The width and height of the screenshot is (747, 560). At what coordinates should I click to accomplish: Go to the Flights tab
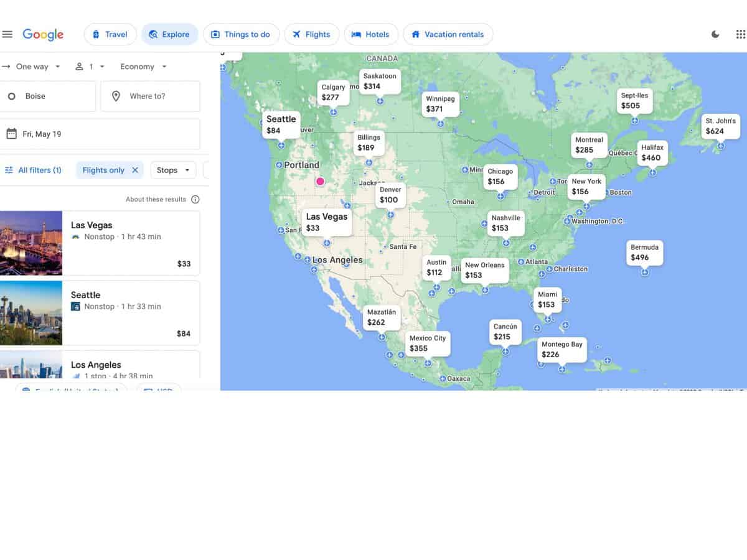tap(311, 34)
